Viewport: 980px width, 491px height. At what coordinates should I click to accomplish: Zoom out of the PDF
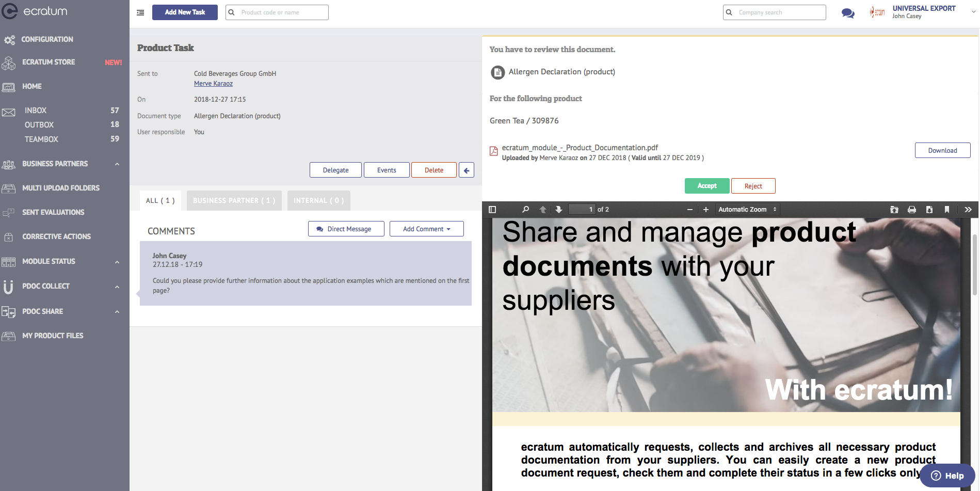pos(690,210)
